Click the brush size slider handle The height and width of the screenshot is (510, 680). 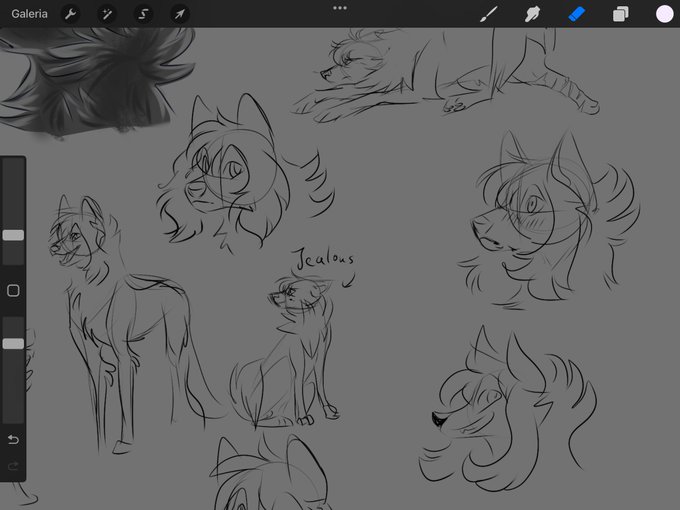pos(13,235)
